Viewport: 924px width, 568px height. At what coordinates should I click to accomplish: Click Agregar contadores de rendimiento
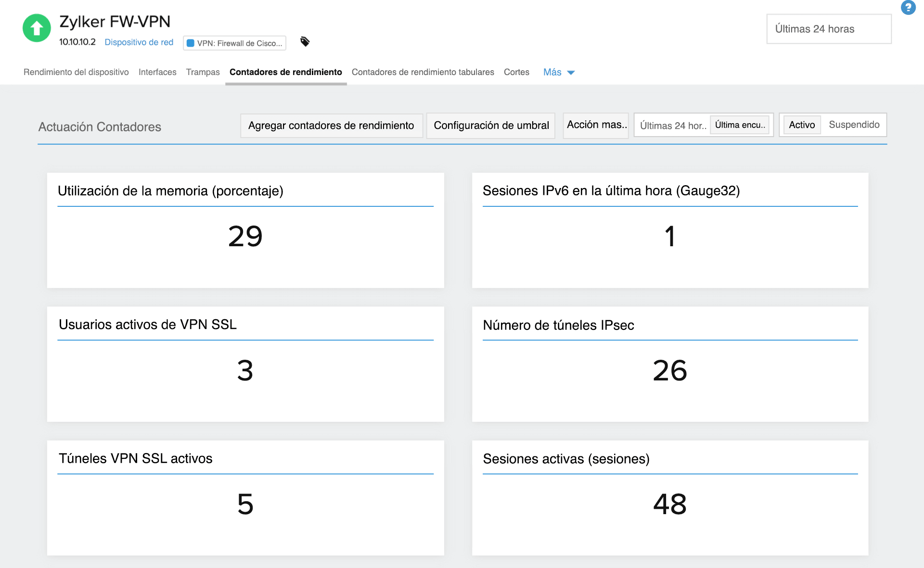[x=331, y=126]
